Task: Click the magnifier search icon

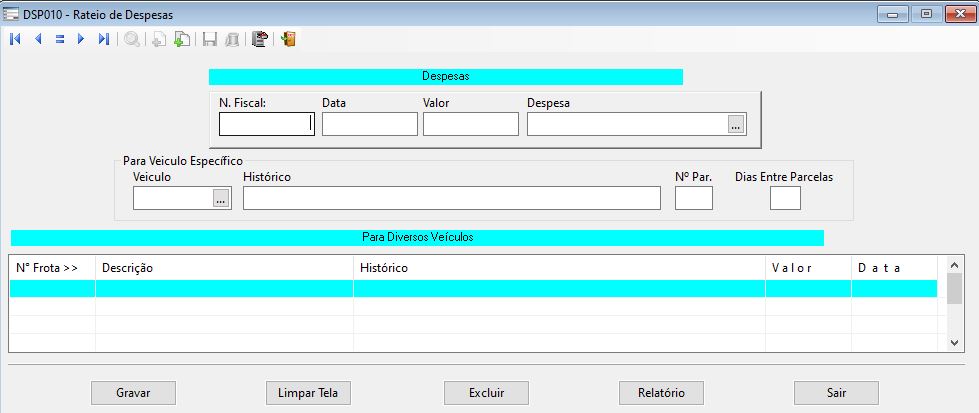Action: [131, 40]
